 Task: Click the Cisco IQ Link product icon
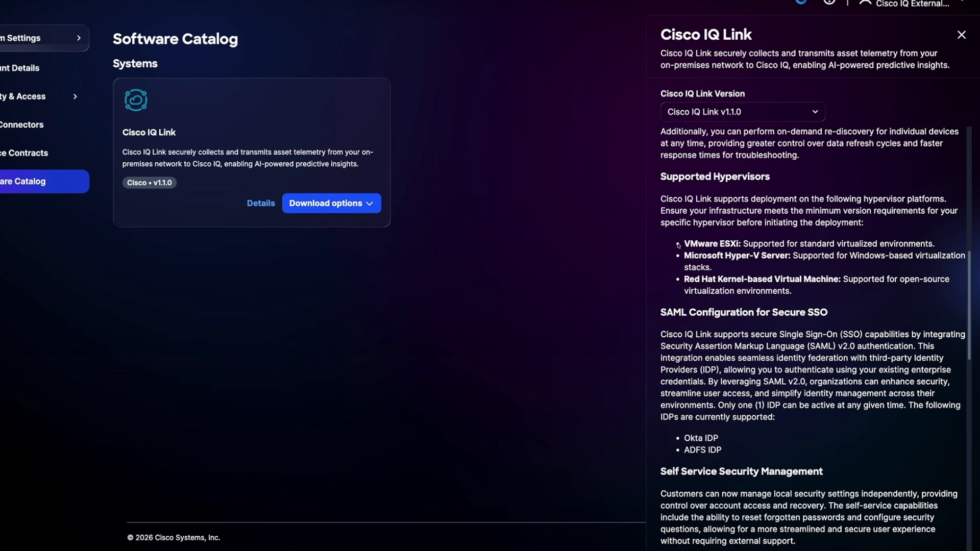[x=136, y=100]
